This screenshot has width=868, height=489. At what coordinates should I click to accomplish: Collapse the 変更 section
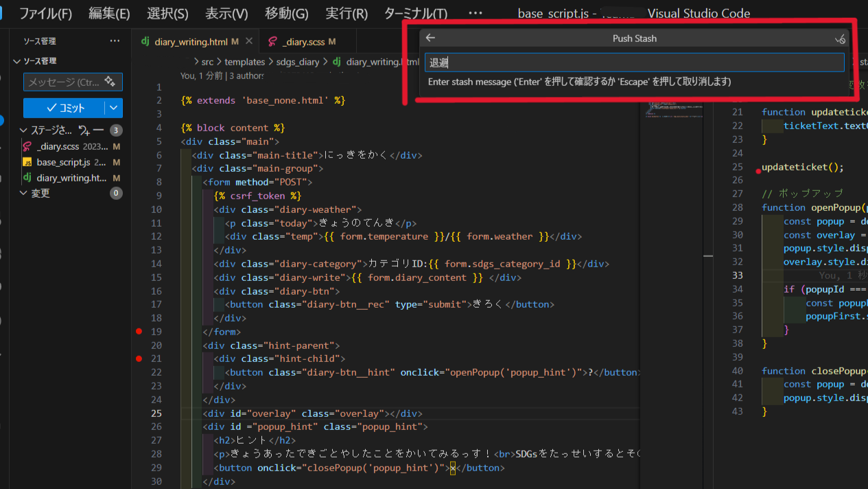point(23,193)
